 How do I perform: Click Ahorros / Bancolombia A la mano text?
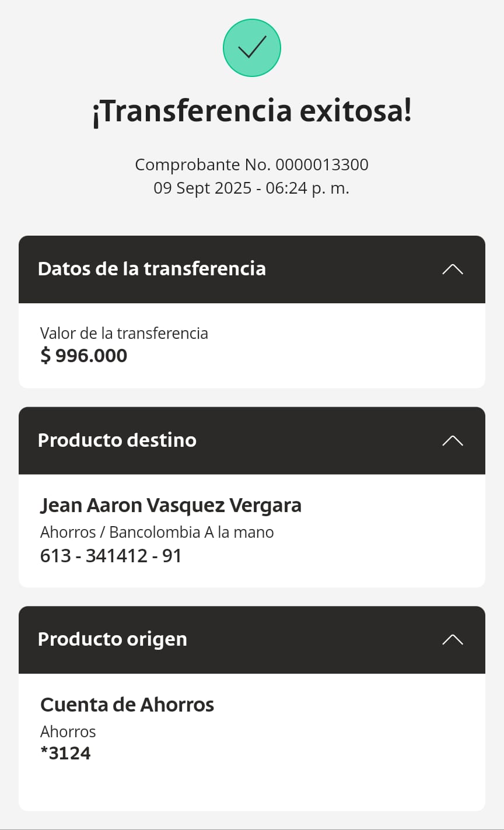tap(157, 532)
